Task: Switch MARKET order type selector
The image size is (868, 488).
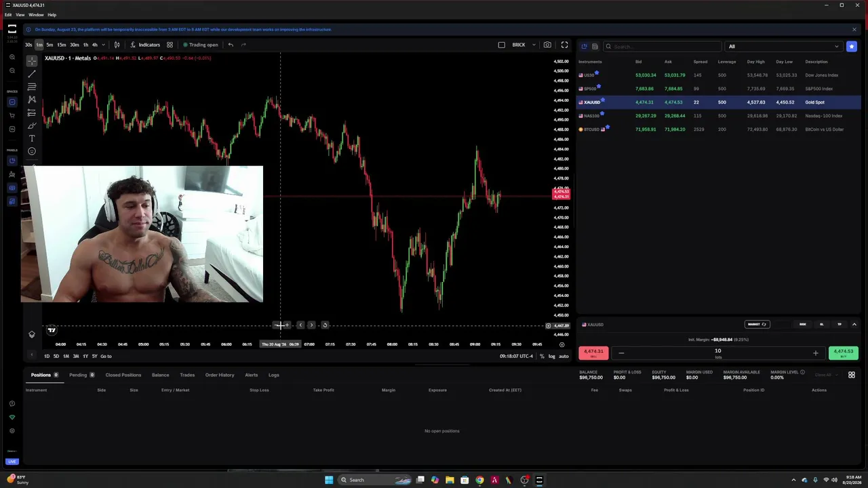Action: (x=757, y=325)
